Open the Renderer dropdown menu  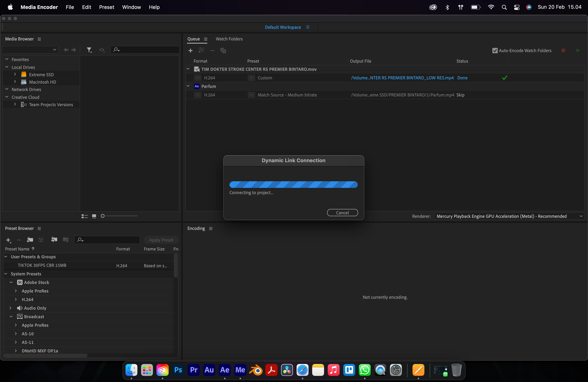pos(509,216)
